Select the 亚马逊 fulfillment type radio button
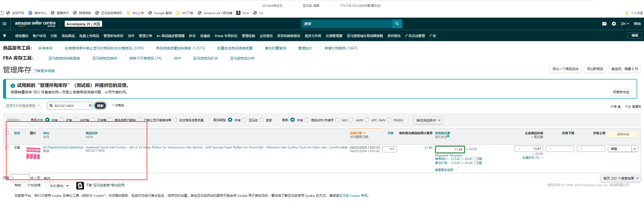The image size is (644, 219). pos(244,120)
